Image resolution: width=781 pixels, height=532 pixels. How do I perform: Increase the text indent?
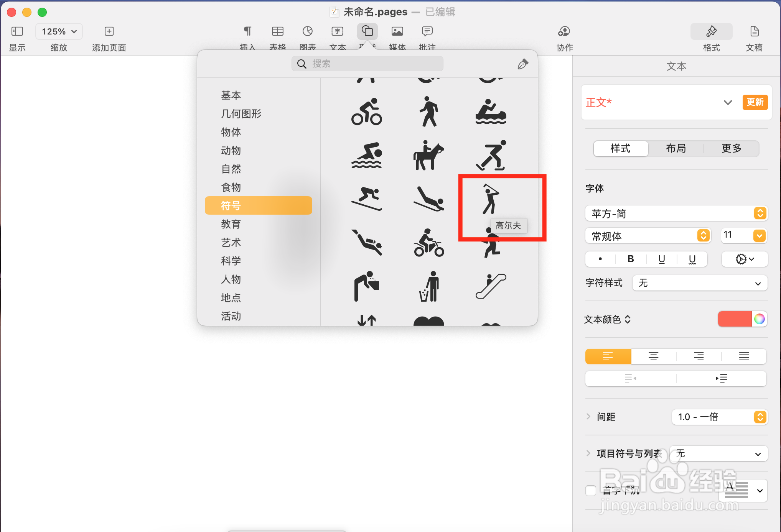point(721,378)
